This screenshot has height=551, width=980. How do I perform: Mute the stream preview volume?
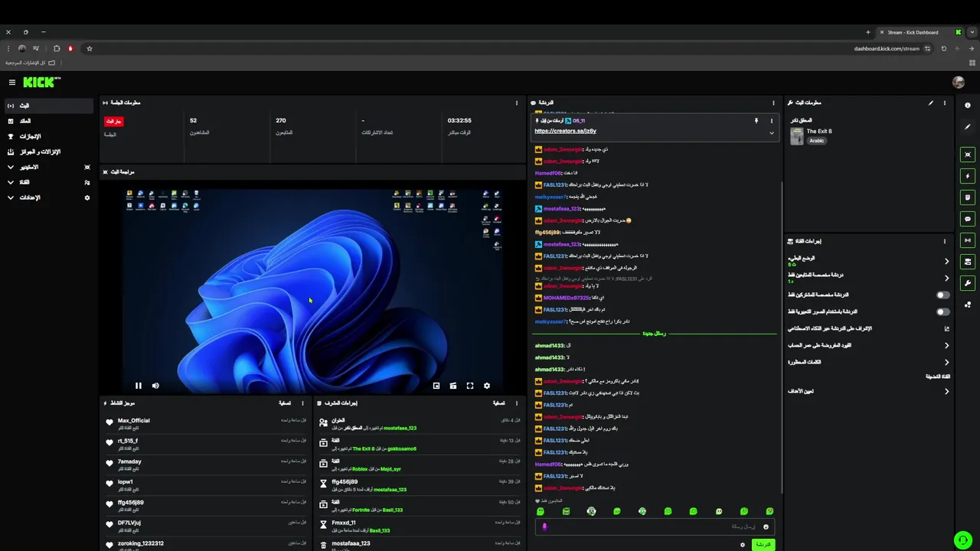pos(155,386)
